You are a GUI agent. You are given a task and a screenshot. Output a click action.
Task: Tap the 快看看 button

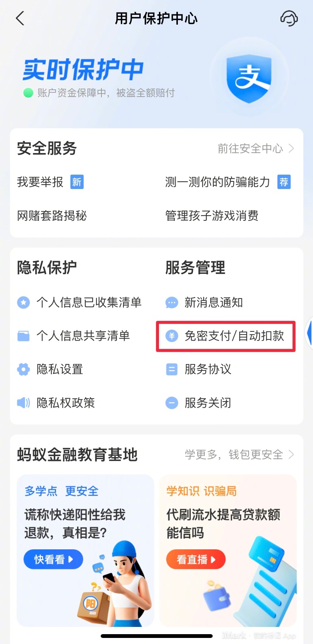tap(53, 559)
